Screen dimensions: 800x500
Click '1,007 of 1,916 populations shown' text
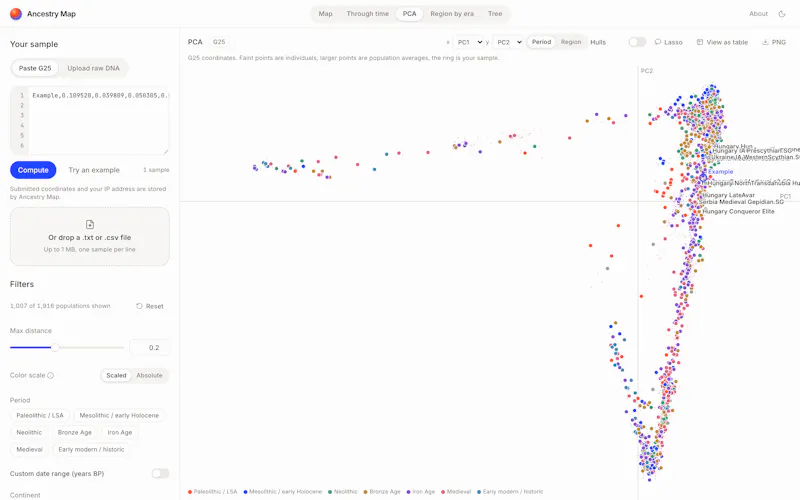click(x=60, y=306)
